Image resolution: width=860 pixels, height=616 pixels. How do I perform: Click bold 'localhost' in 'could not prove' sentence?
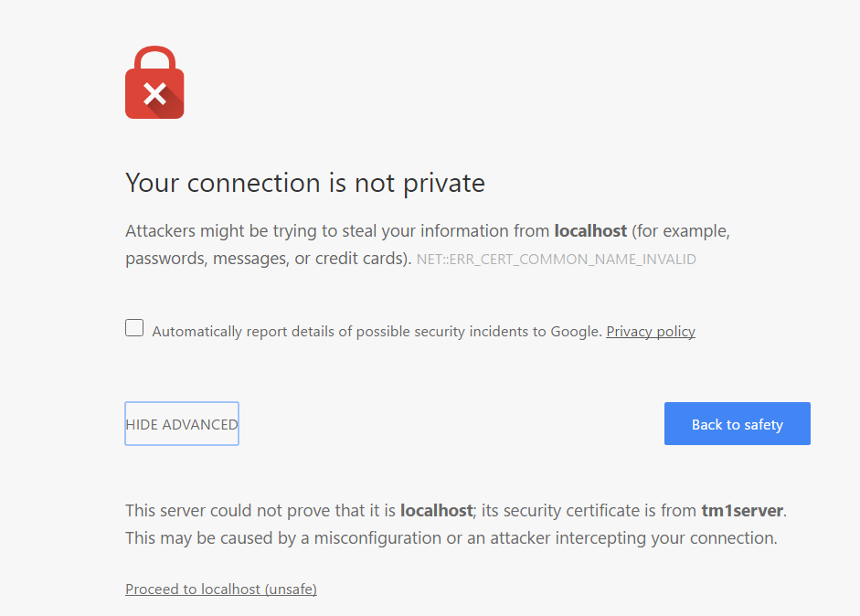(x=436, y=510)
